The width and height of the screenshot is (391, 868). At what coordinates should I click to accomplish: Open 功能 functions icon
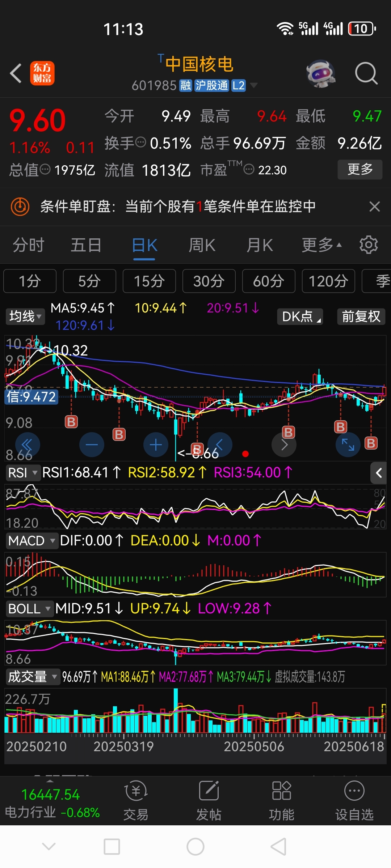[281, 800]
